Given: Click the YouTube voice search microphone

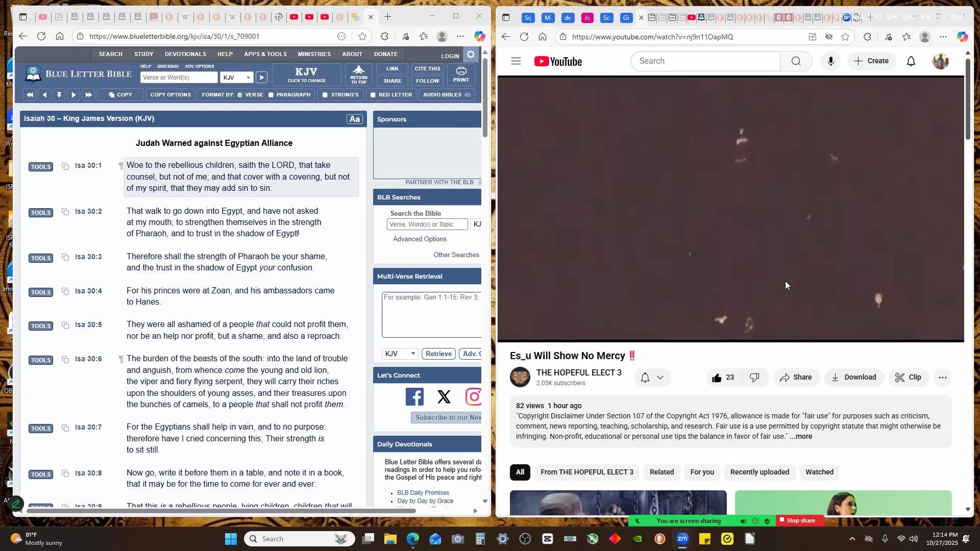Looking at the screenshot, I should 831,61.
